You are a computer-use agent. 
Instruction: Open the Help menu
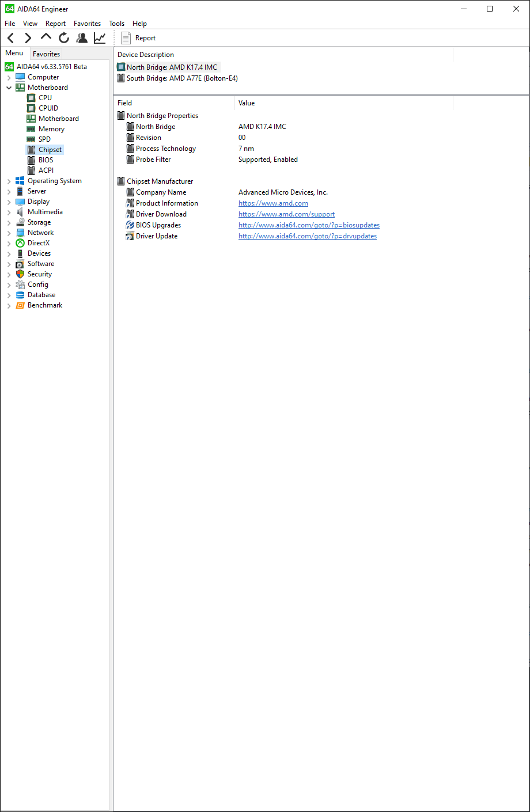click(x=139, y=24)
